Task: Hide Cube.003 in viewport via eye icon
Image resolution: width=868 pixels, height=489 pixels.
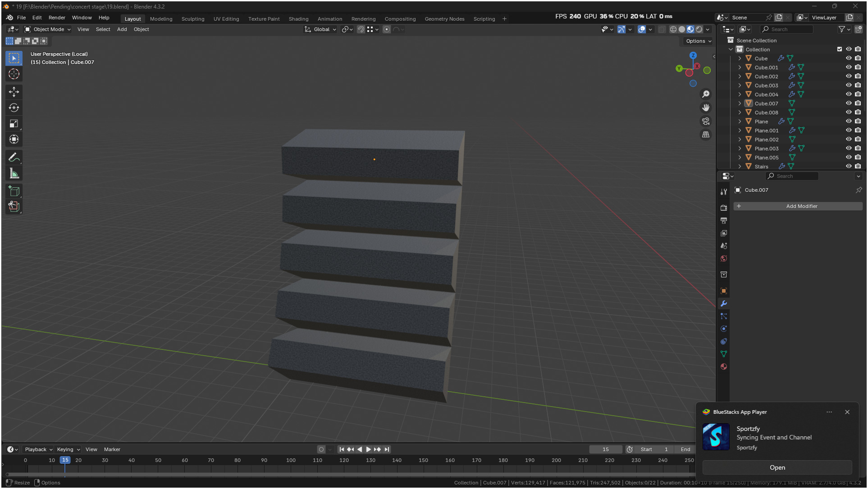Action: 849,85
